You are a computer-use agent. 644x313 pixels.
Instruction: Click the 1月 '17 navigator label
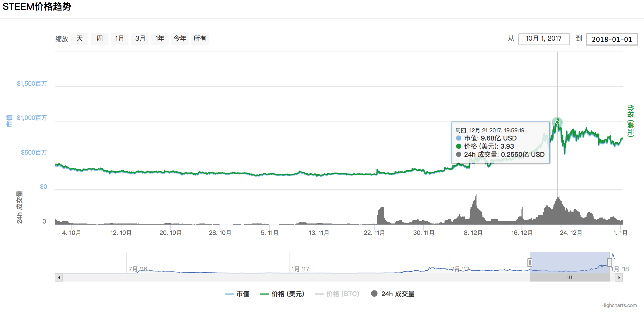click(300, 269)
